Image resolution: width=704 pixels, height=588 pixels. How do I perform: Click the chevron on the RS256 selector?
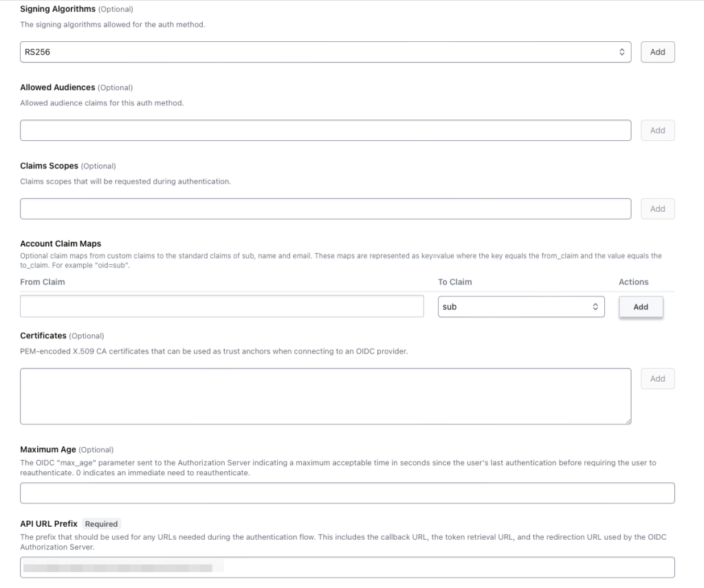[x=621, y=52]
